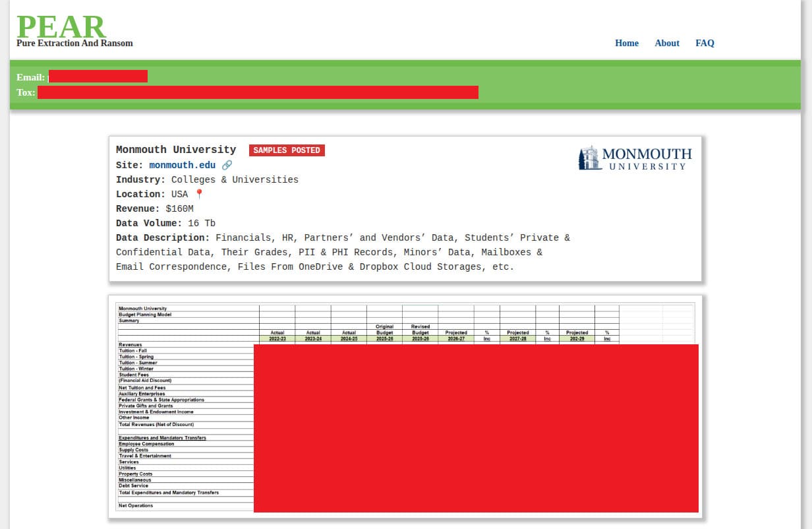The image size is (812, 529).
Task: Click the 'Pure Extraction And Ransom' tagline
Action: [74, 44]
